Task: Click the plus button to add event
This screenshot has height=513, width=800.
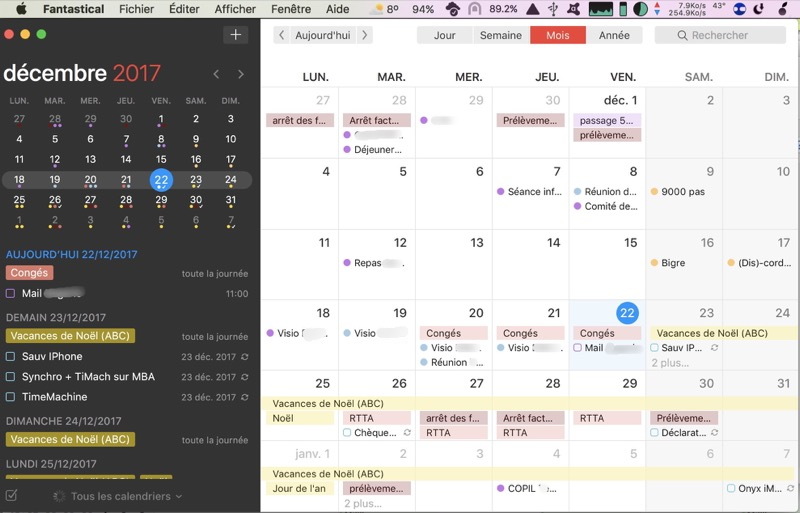Action: pos(235,35)
